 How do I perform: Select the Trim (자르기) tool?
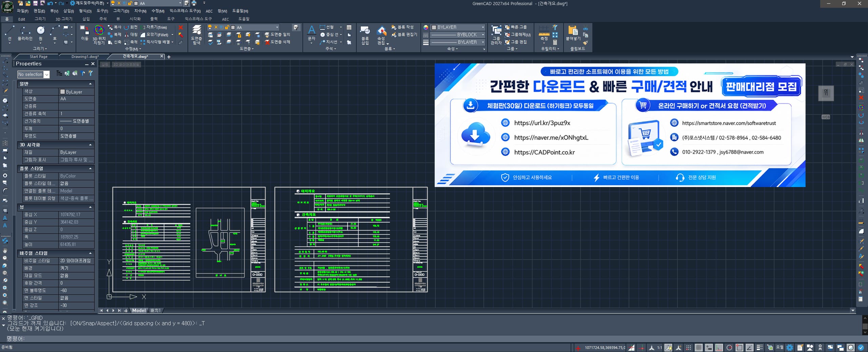(x=154, y=27)
